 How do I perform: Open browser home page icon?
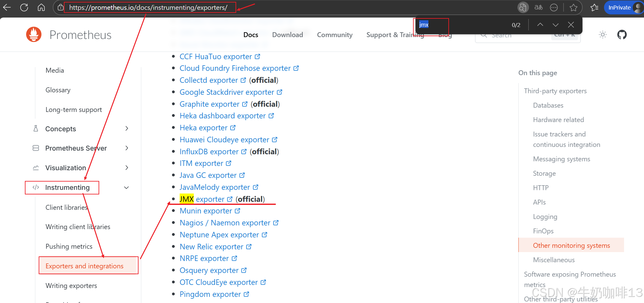(41, 7)
